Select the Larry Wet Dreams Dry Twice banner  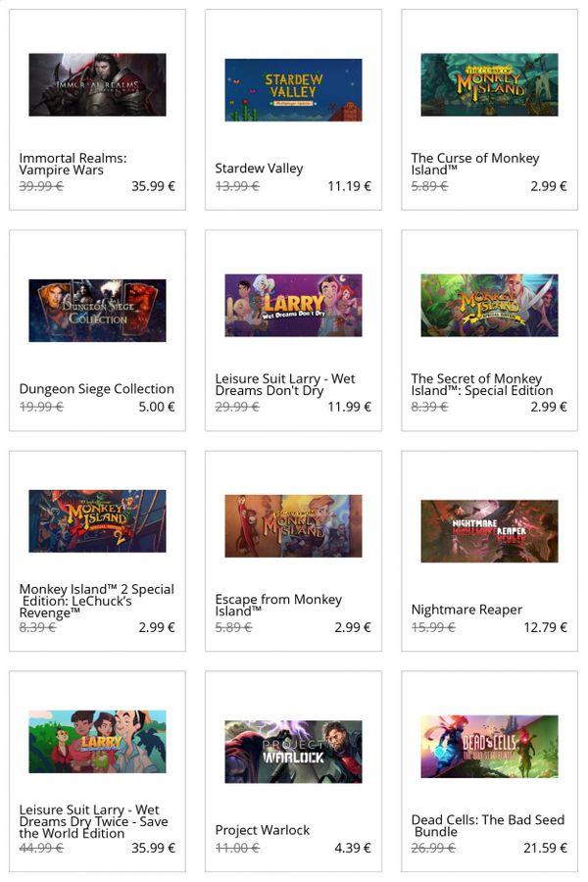pyautogui.click(x=97, y=742)
